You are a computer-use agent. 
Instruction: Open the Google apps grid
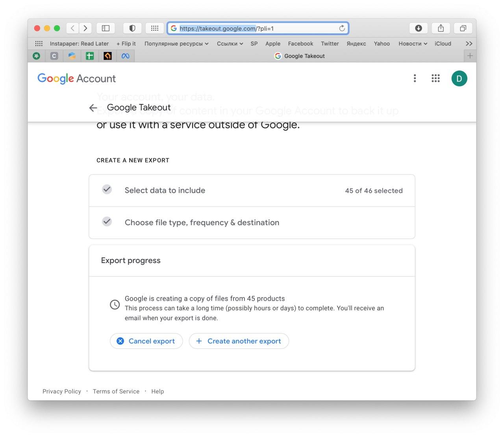pos(435,78)
